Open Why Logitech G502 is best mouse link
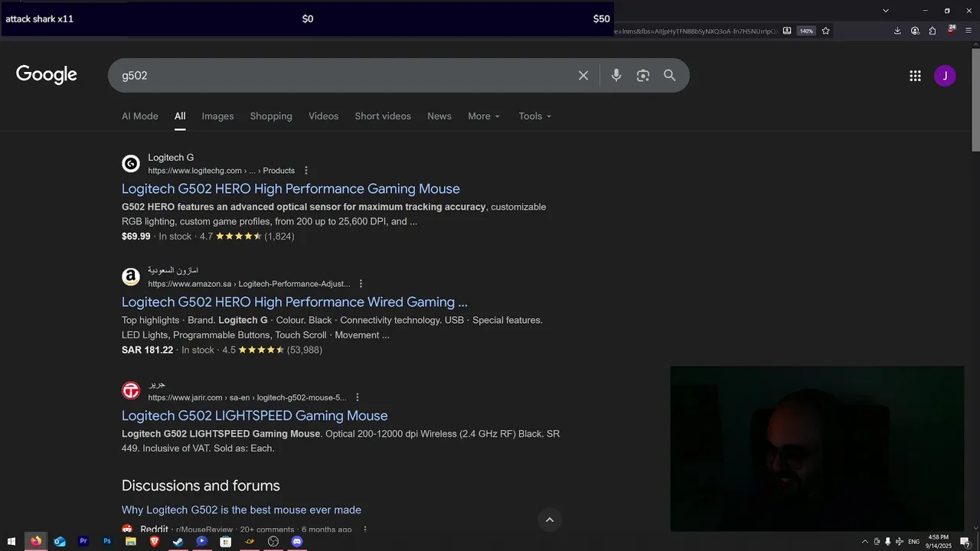Viewport: 980px width, 551px height. pyautogui.click(x=241, y=510)
